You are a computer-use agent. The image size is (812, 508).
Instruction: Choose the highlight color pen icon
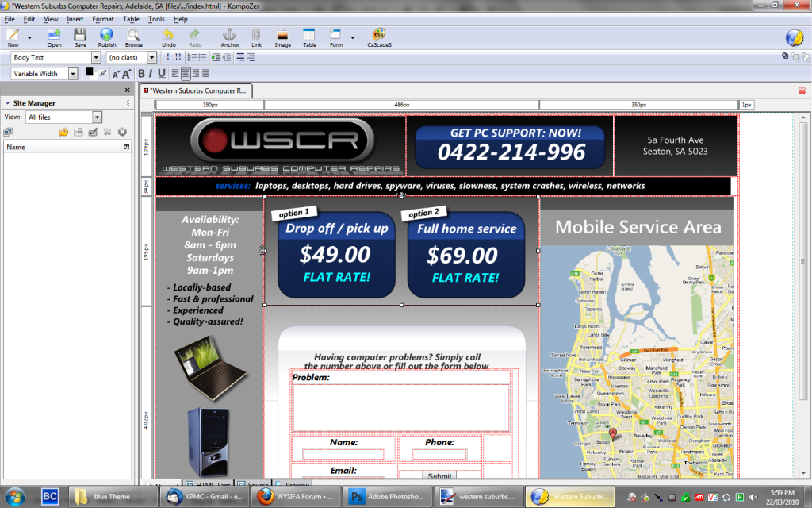click(x=103, y=74)
